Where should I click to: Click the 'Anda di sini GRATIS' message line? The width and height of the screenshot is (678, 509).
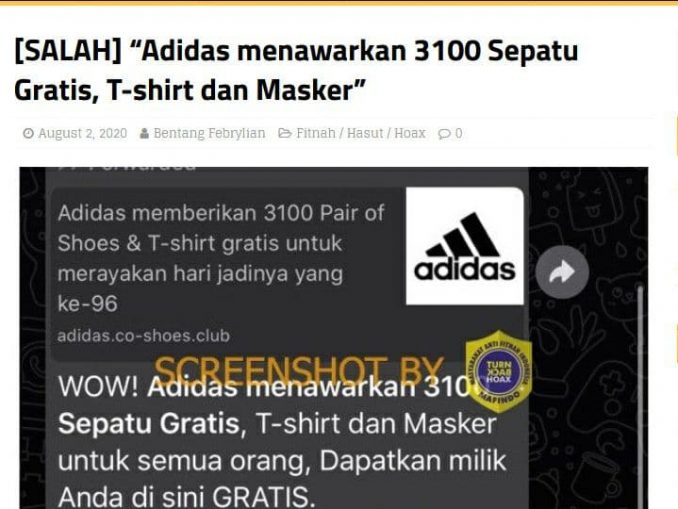click(x=187, y=496)
